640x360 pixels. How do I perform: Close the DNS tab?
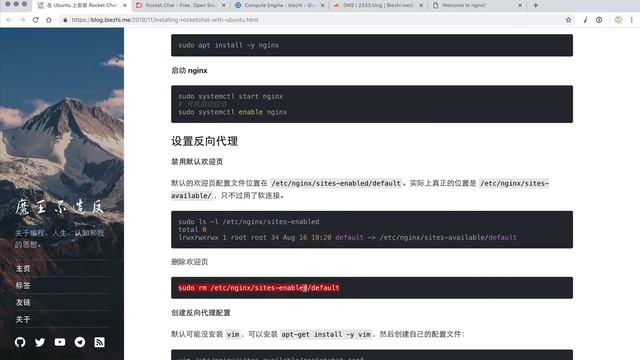421,5
